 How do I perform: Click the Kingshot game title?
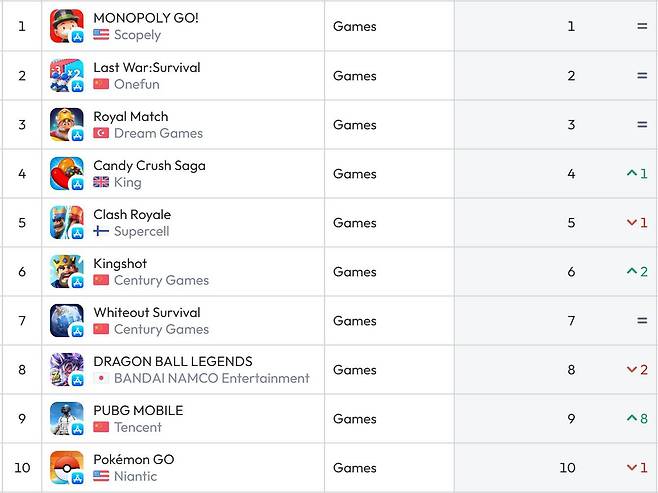click(x=120, y=264)
